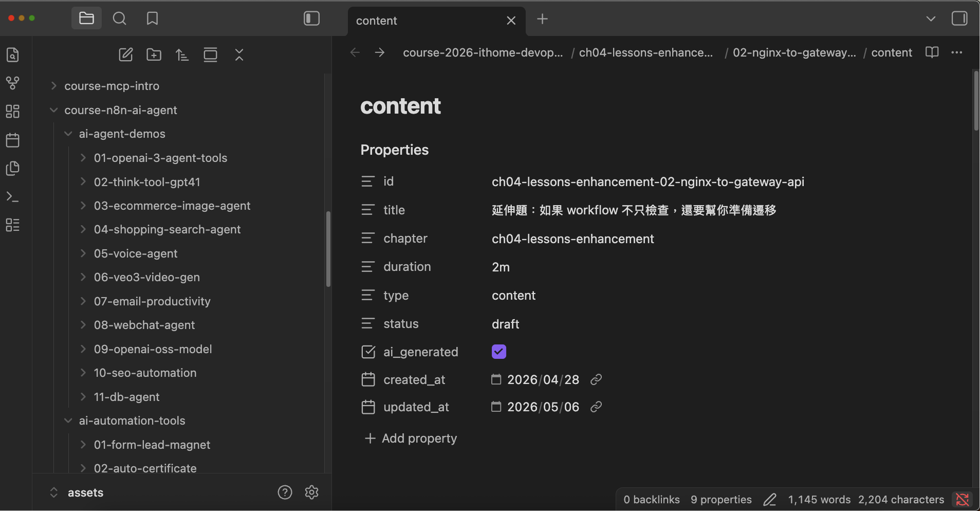The image size is (980, 511).
Task: Navigate back in note history
Action: 355,52
